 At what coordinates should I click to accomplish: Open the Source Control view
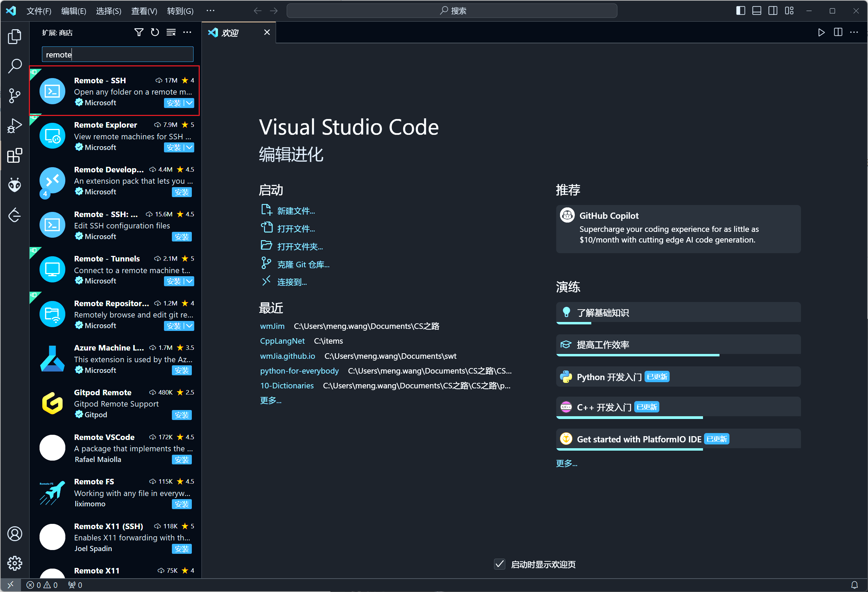coord(14,96)
